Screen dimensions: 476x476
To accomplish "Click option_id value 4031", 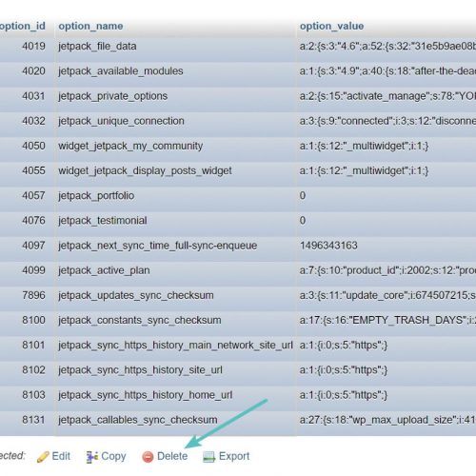I will (x=33, y=96).
